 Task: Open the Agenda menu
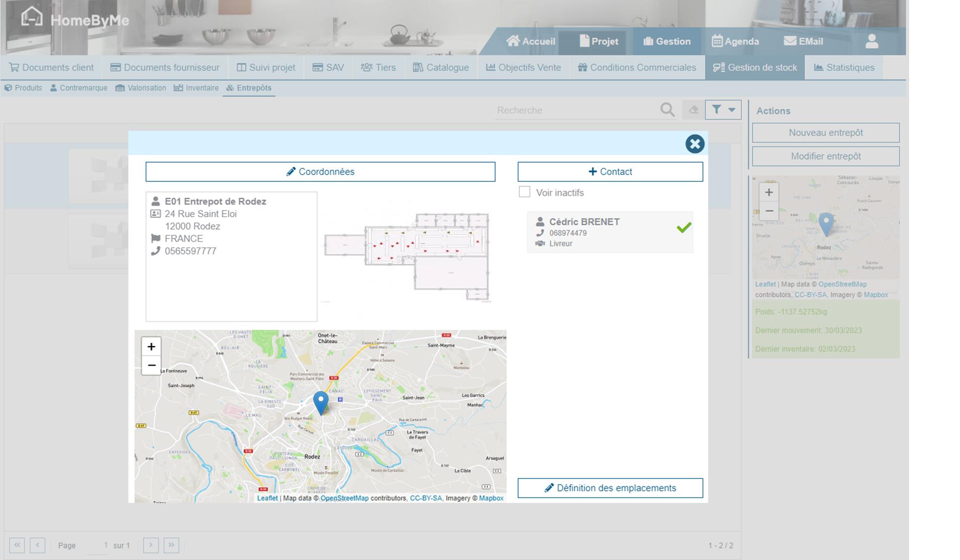[x=735, y=41]
